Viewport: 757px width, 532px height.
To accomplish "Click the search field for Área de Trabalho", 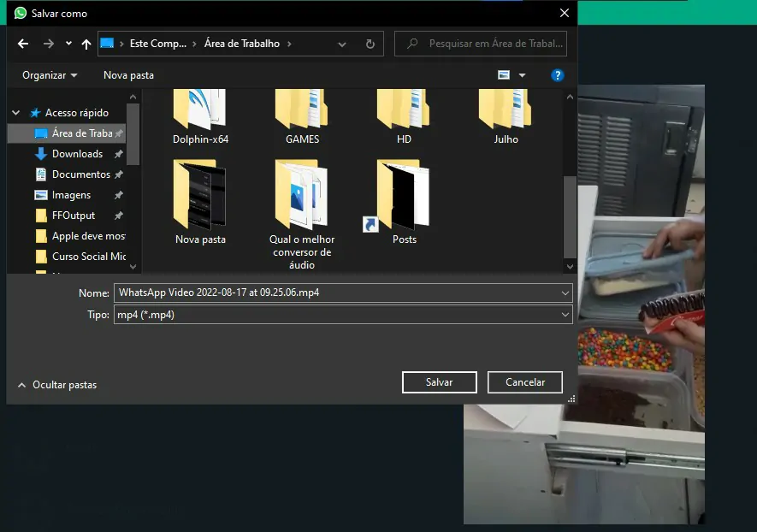I will 481,44.
